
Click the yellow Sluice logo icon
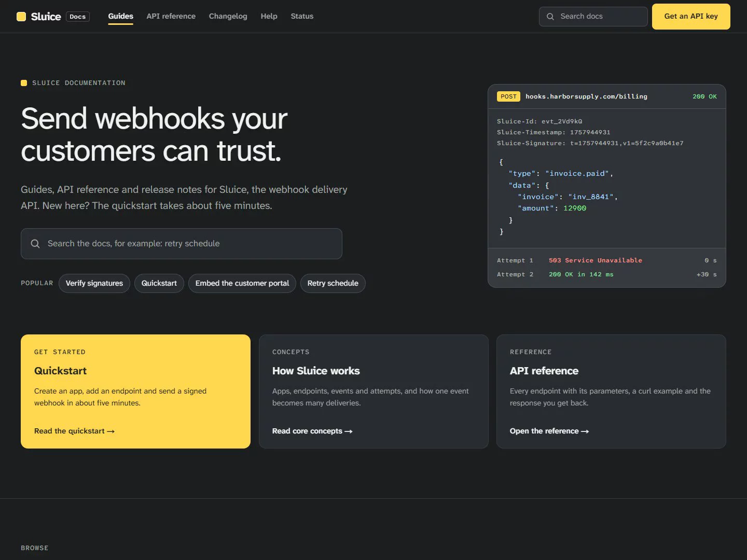coord(21,17)
